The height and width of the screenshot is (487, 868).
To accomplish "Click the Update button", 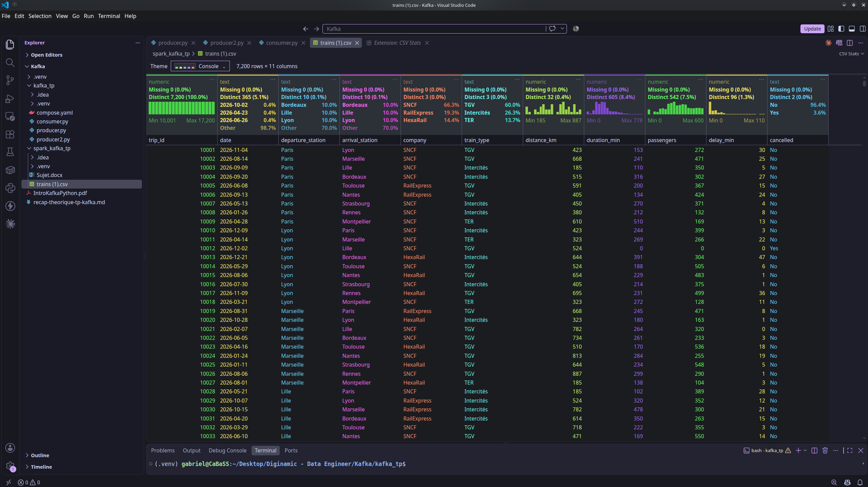I will 812,29.
